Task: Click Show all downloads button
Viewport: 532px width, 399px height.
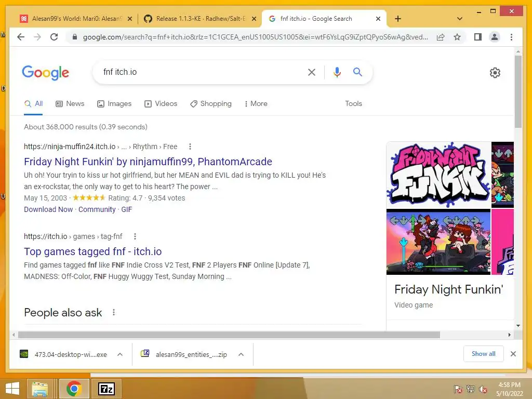Action: click(484, 354)
